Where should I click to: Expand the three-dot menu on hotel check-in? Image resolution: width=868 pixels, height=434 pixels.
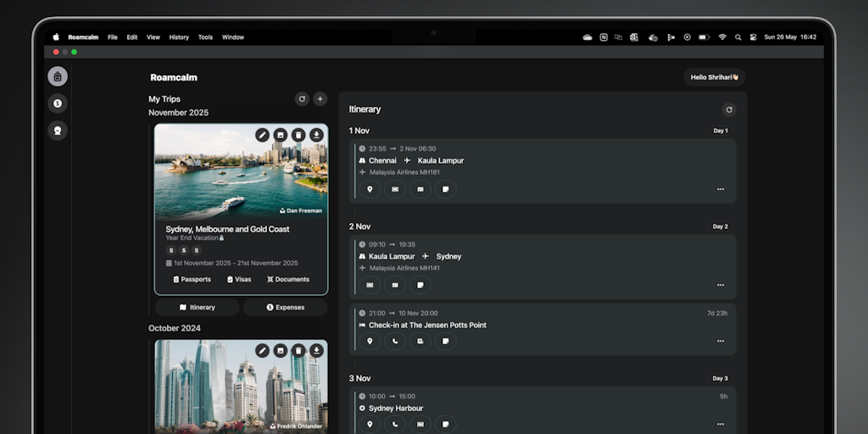pos(720,341)
